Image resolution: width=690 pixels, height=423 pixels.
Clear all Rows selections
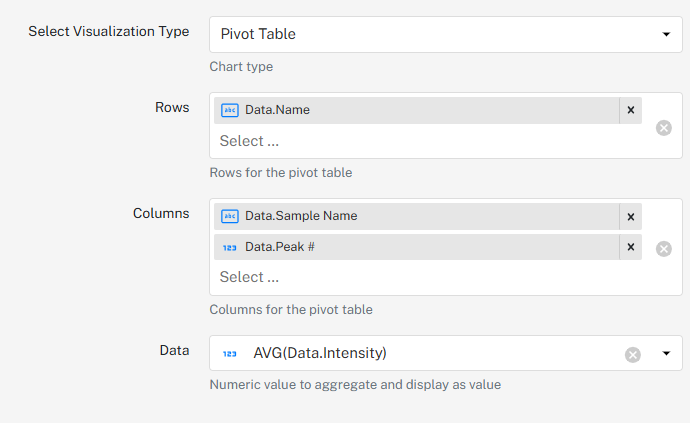coord(664,128)
